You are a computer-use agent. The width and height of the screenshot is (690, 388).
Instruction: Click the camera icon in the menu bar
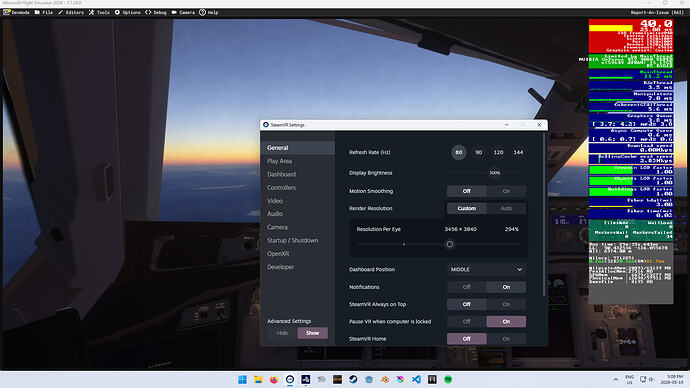174,12
